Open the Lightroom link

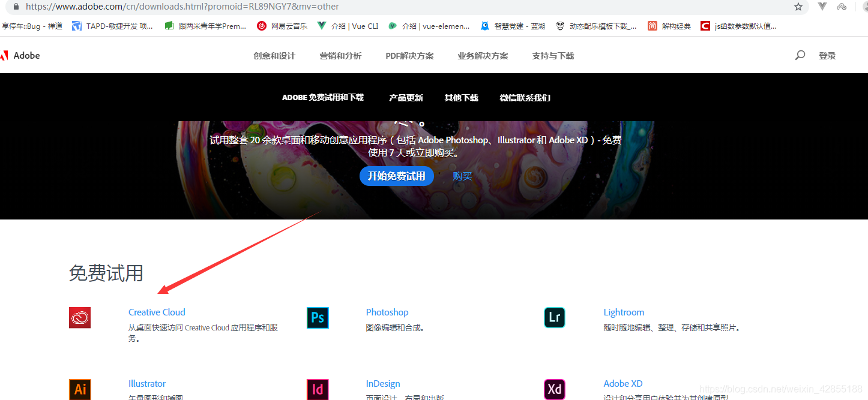pos(624,312)
